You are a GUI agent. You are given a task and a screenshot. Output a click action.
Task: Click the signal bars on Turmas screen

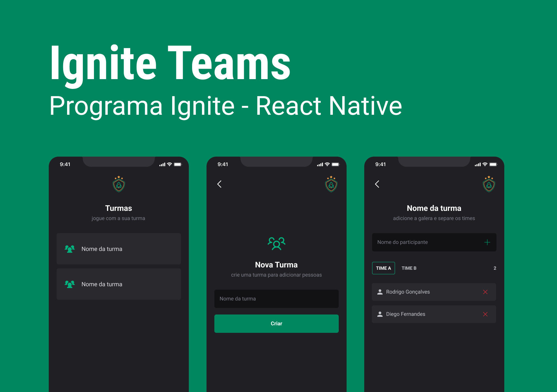[162, 164]
